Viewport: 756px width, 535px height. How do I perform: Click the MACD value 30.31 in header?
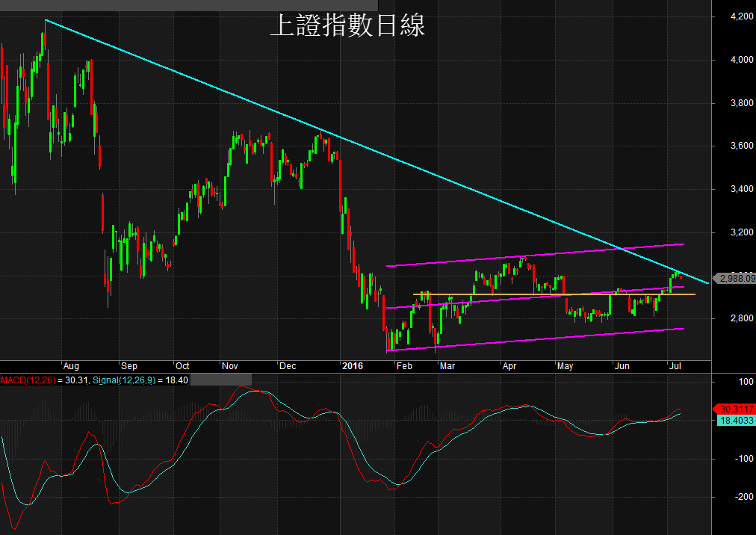(x=76, y=380)
